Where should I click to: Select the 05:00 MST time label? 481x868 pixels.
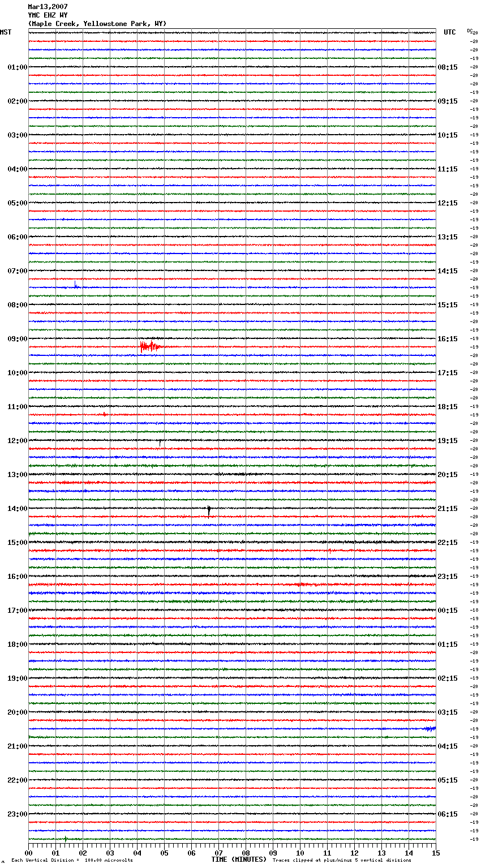18,203
